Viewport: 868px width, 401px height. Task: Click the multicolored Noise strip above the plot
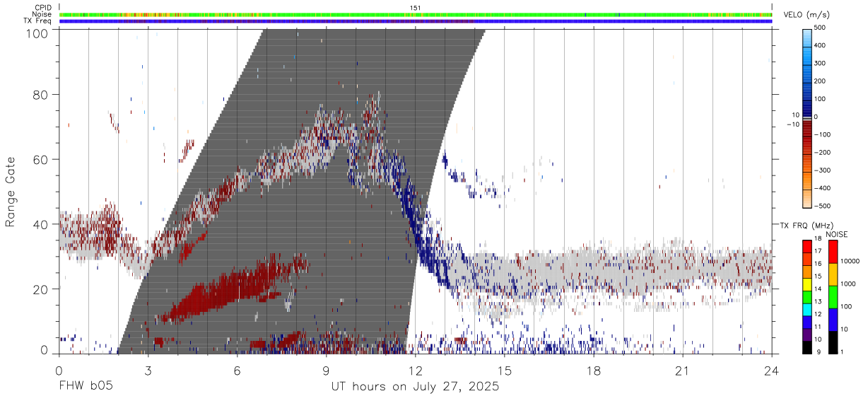pyautogui.click(x=416, y=14)
